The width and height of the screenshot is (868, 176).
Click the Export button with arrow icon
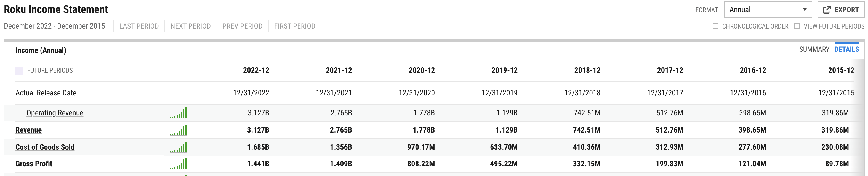[x=841, y=10]
